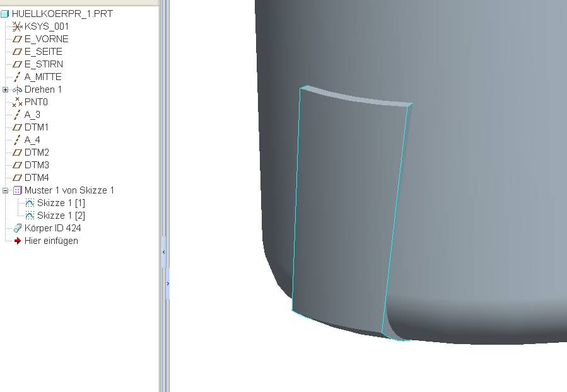Viewport: 567px width, 392px height.
Task: Click the E_STIRN datum plane icon
Action: pos(17,64)
